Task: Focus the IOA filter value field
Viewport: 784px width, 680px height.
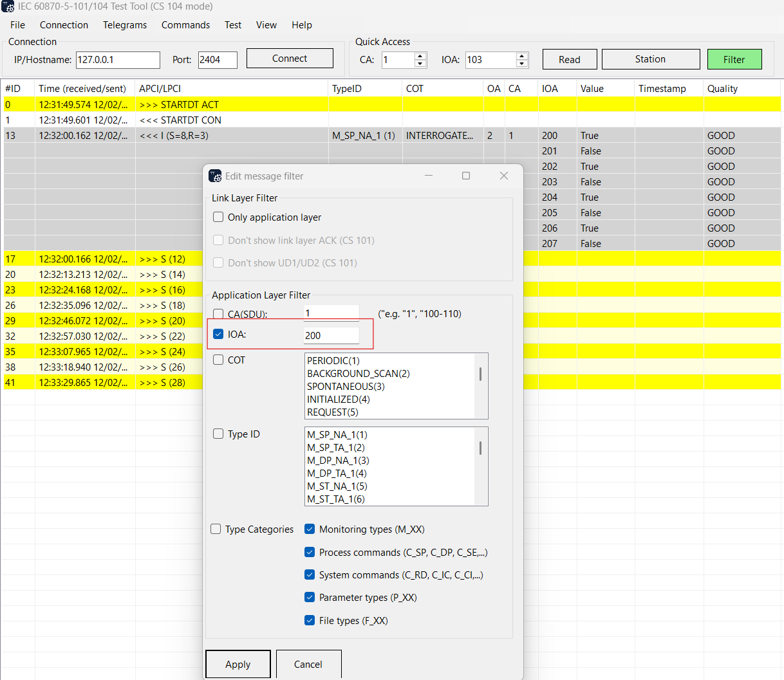Action: pos(331,336)
